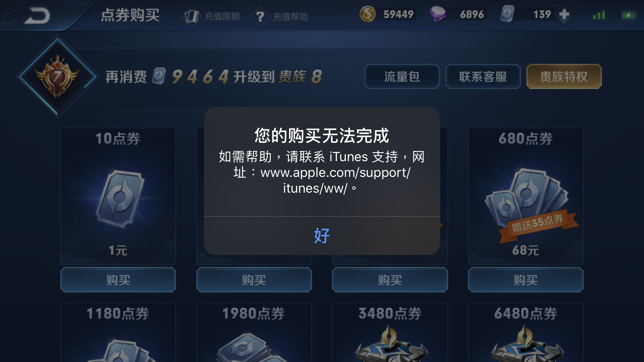This screenshot has height=362, width=644.
Task: Open the 流量包 button
Action: (x=402, y=77)
